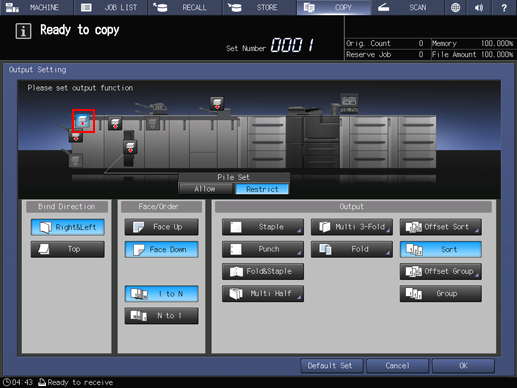
Task: Click Default Set button
Action: point(332,366)
